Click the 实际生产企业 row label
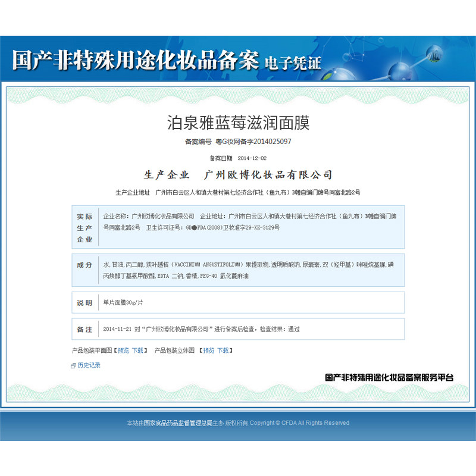 coord(84,228)
